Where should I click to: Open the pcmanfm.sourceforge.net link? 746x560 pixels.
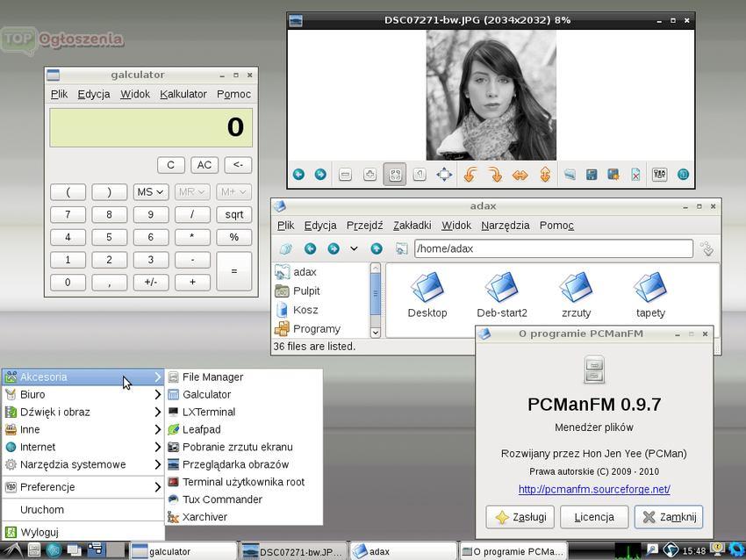(594, 490)
